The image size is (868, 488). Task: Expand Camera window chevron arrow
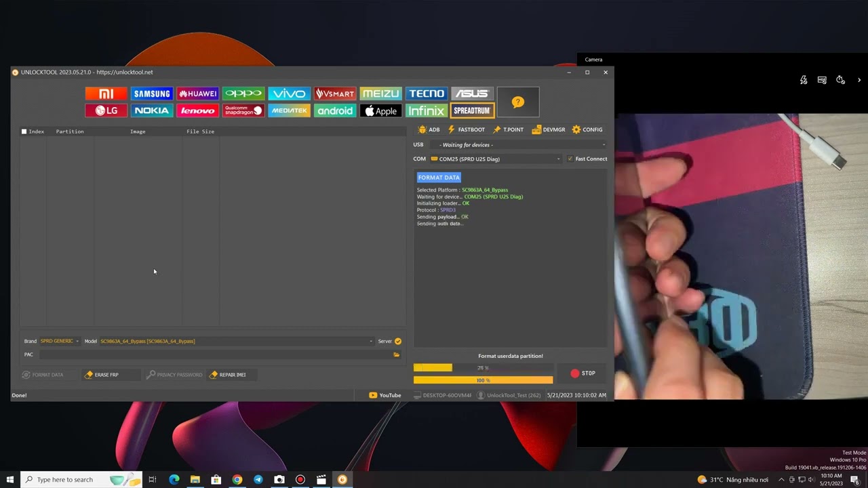coord(859,80)
